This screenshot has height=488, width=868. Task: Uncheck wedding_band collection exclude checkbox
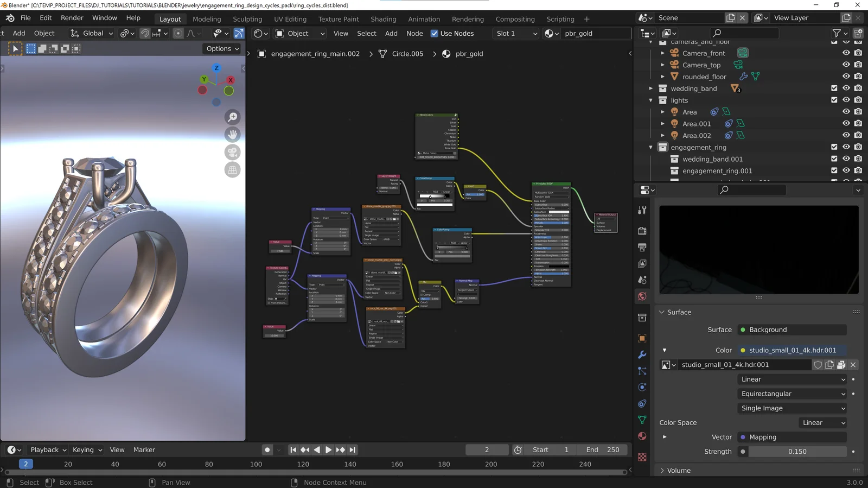pos(834,88)
